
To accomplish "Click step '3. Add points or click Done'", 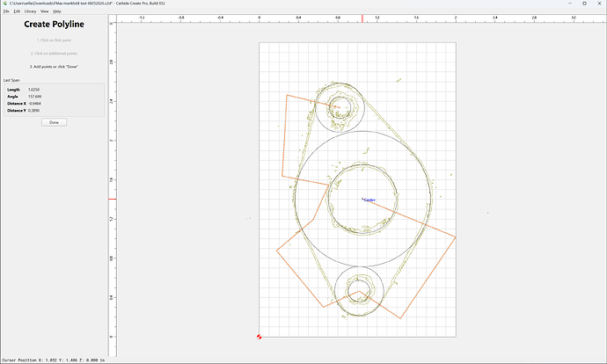I will (x=55, y=67).
